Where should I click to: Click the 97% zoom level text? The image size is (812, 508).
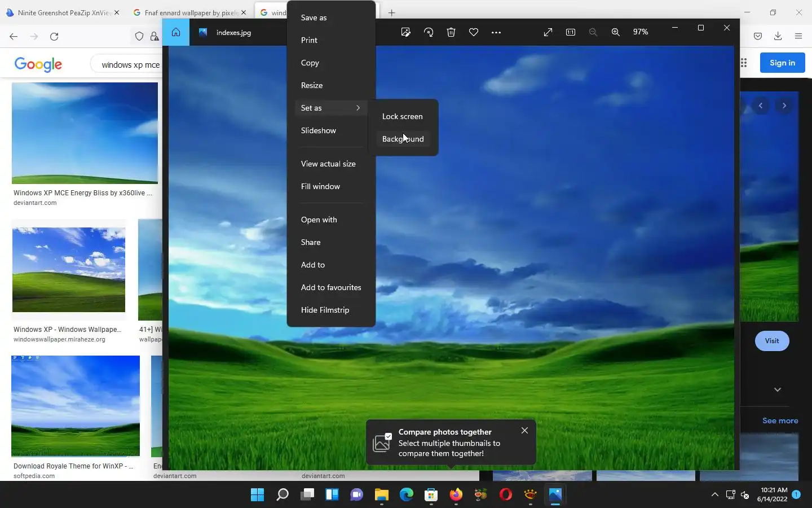pos(641,32)
